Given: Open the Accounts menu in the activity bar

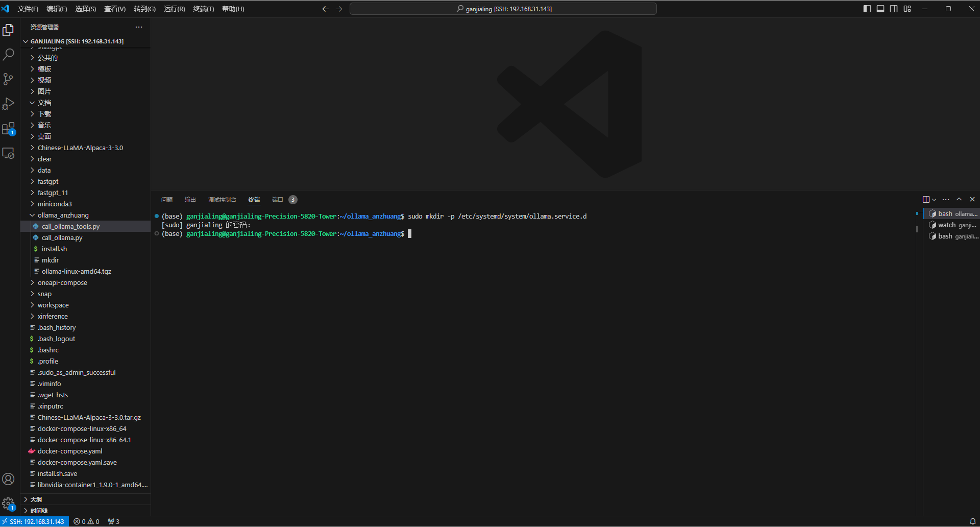Looking at the screenshot, I should tap(8, 479).
